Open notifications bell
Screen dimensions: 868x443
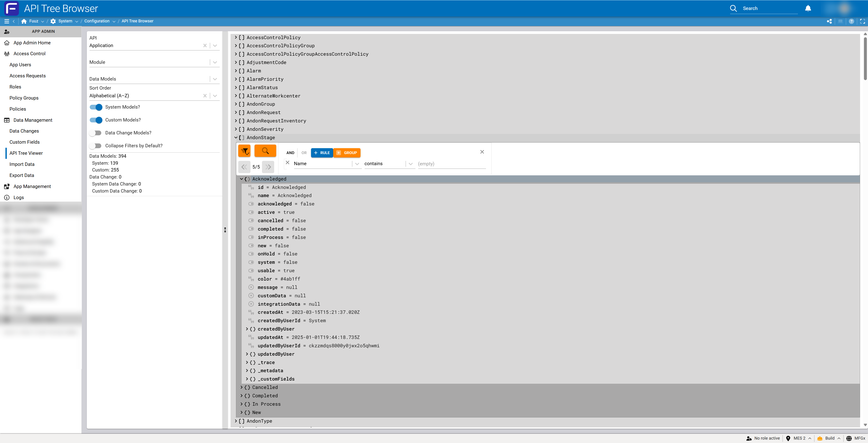(808, 8)
